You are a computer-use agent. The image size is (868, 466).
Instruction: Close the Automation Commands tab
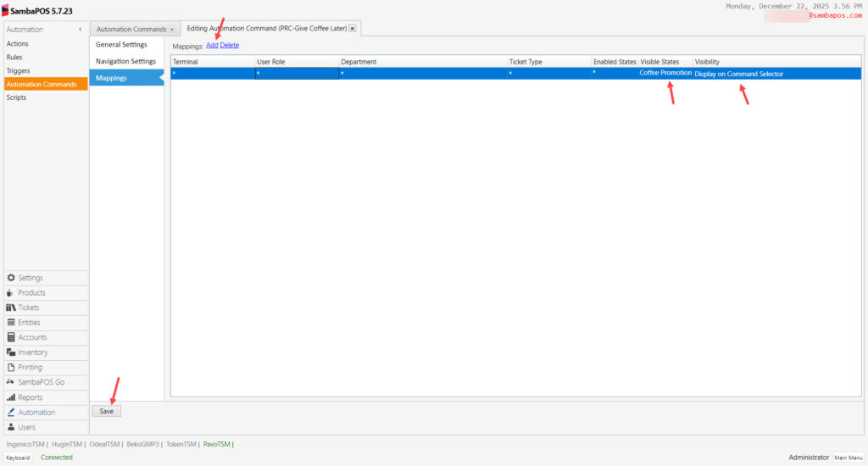click(171, 30)
